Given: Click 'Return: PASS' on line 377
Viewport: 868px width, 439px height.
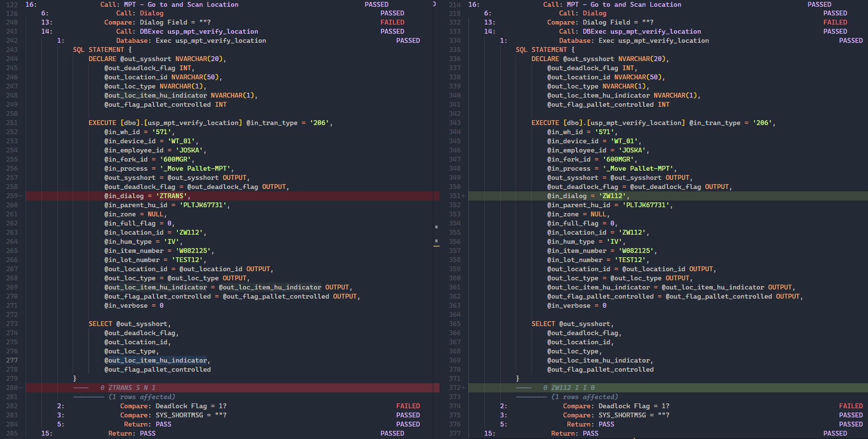Looking at the screenshot, I should tap(575, 433).
